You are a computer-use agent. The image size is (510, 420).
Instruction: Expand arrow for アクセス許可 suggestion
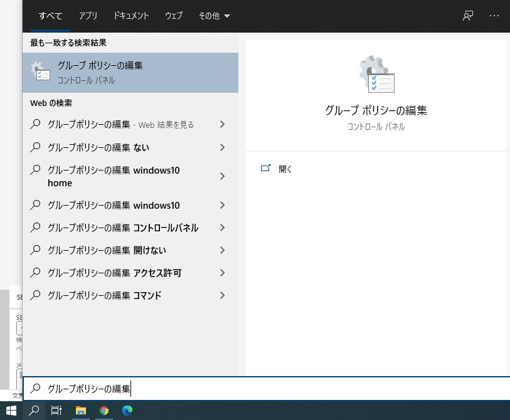click(x=223, y=273)
